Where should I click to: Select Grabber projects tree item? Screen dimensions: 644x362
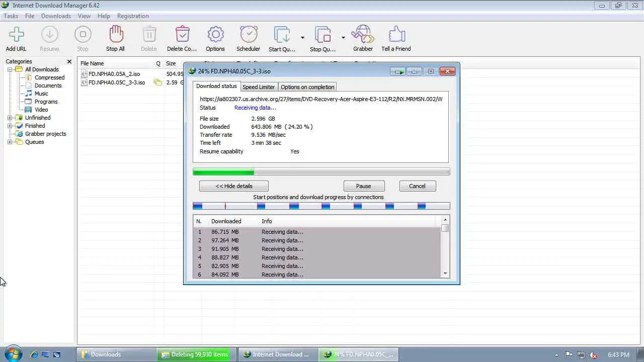pos(45,134)
